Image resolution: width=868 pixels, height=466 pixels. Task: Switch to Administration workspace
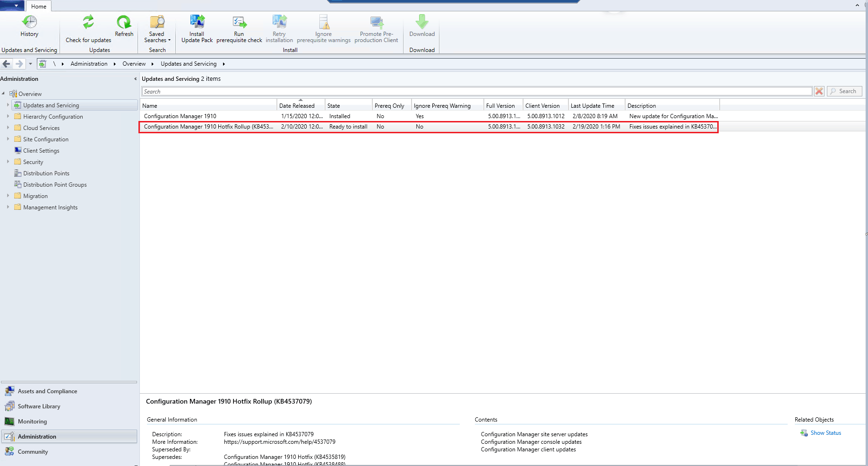click(69, 436)
